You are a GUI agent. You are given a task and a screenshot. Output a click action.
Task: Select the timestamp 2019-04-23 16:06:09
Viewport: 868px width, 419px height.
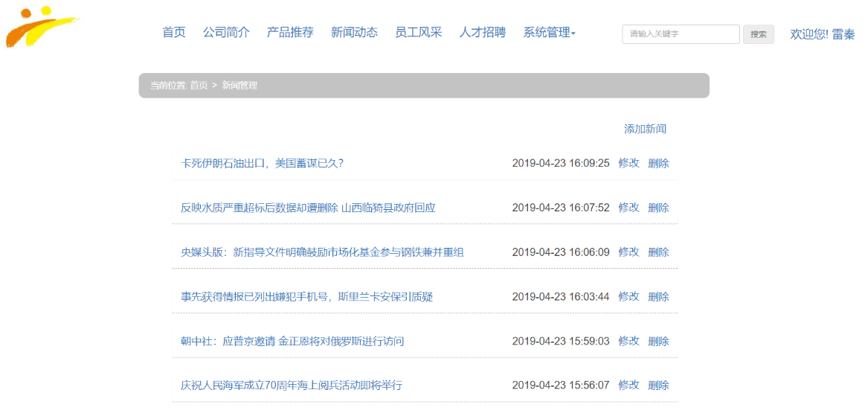561,252
